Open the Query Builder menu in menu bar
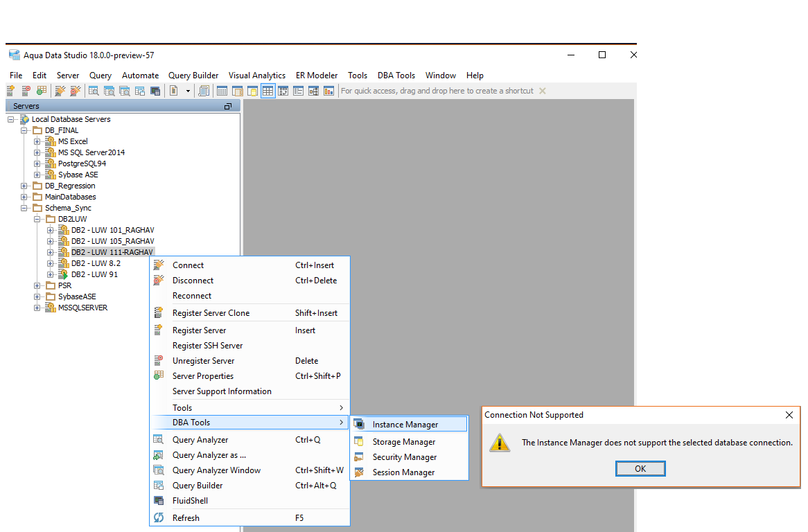808x532 pixels. pyautogui.click(x=193, y=76)
